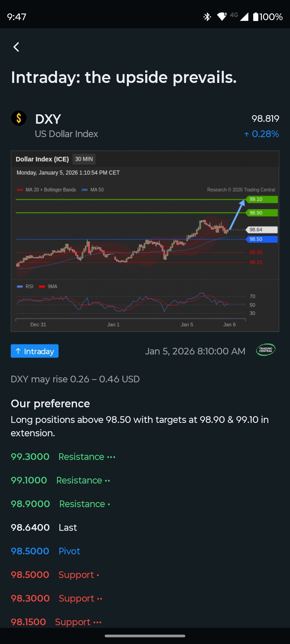Select the 98.5000 Pivot row
This screenshot has width=290, height=644.
[x=46, y=551]
